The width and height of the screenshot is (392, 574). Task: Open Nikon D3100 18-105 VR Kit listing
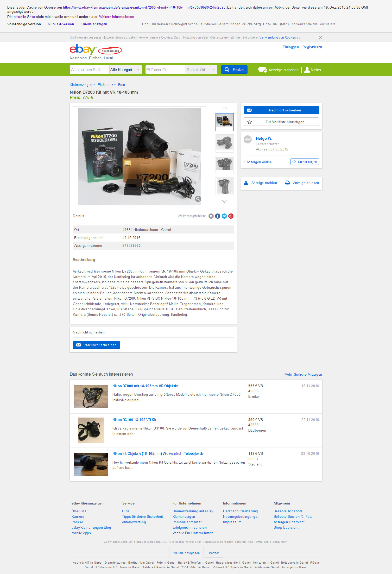pos(134,420)
